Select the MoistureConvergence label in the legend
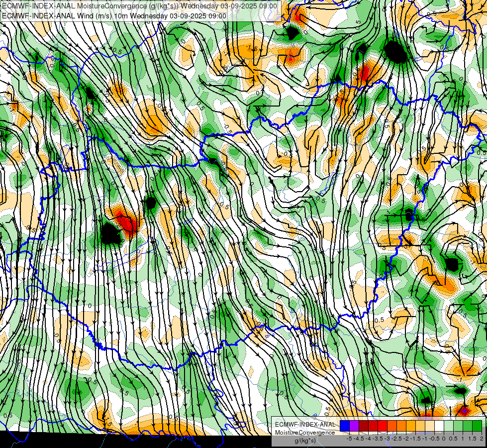Viewport: 487px width, 448px height. coord(305,433)
